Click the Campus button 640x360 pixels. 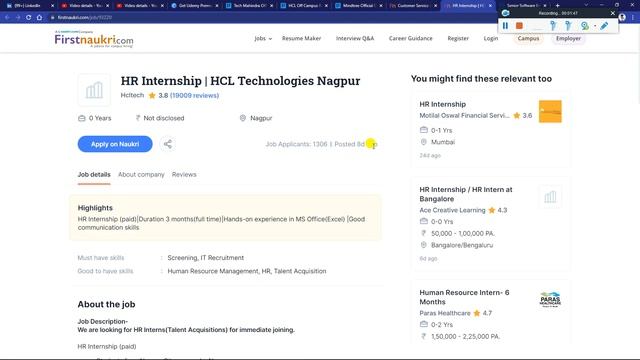pyautogui.click(x=528, y=38)
